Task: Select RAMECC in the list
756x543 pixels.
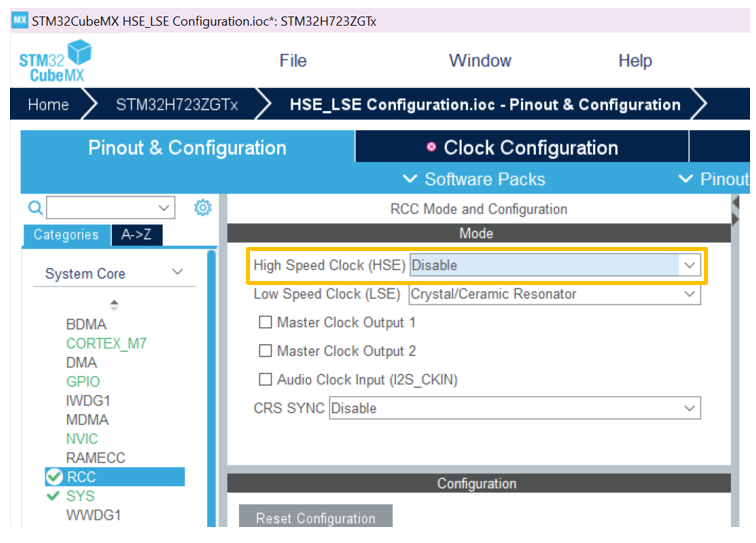Action: (x=95, y=458)
